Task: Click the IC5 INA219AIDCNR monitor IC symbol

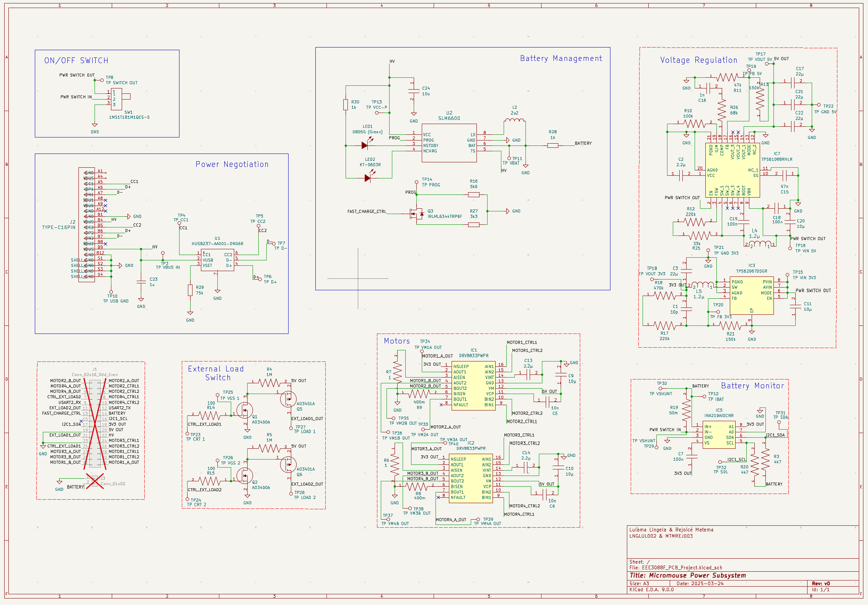Action: [719, 435]
